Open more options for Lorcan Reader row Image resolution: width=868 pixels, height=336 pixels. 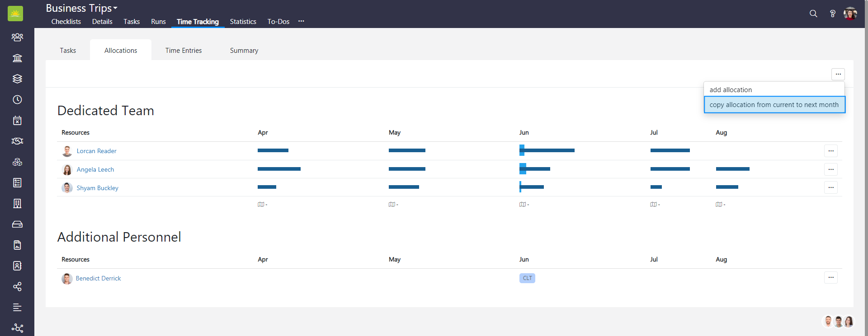830,151
